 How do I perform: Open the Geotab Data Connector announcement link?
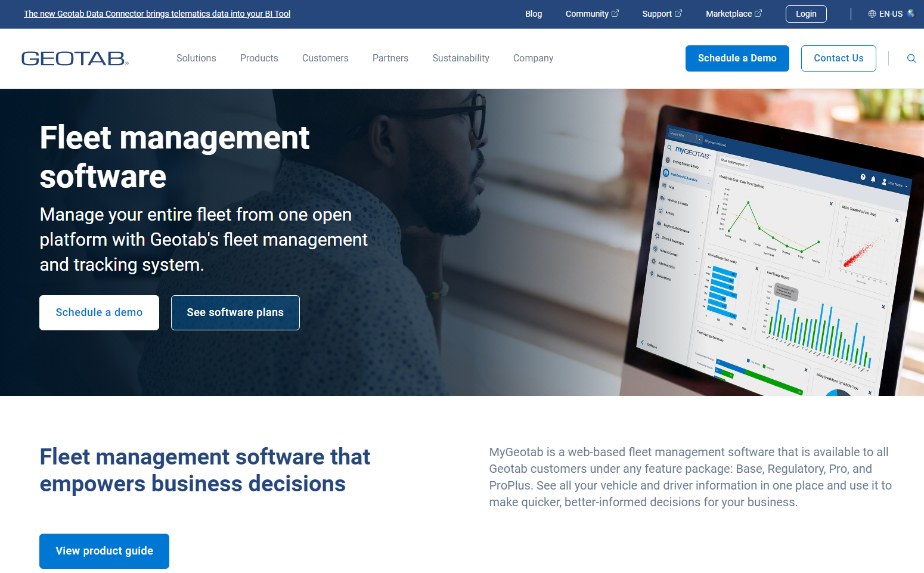coord(157,14)
